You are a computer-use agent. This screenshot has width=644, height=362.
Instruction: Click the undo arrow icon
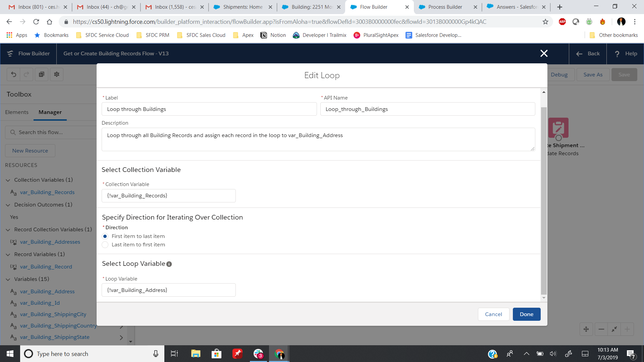pos(13,74)
